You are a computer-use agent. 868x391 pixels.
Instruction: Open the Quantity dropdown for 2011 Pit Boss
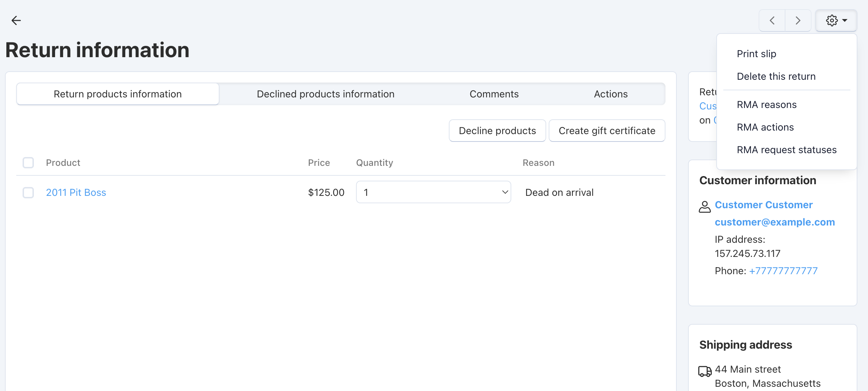[x=433, y=192]
